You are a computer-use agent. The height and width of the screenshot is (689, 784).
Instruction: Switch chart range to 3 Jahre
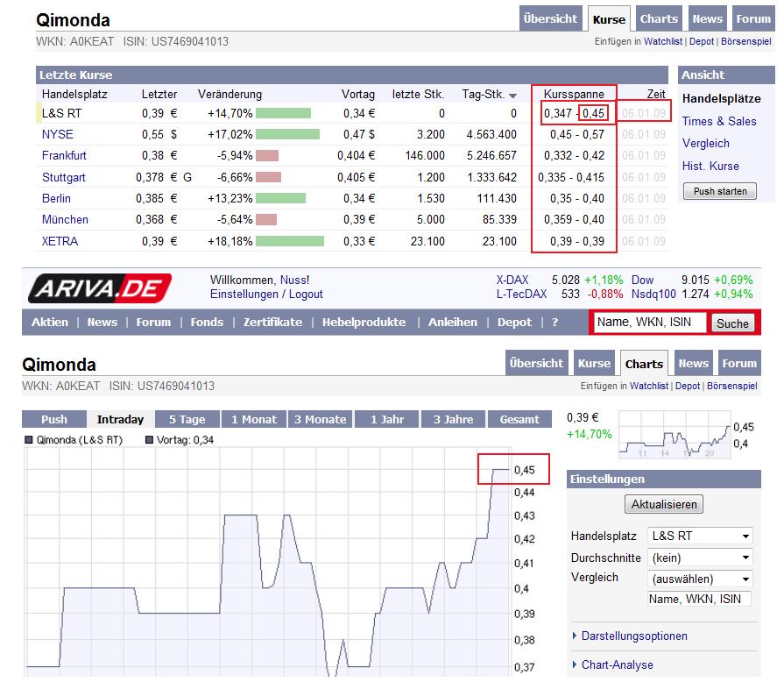pyautogui.click(x=453, y=419)
